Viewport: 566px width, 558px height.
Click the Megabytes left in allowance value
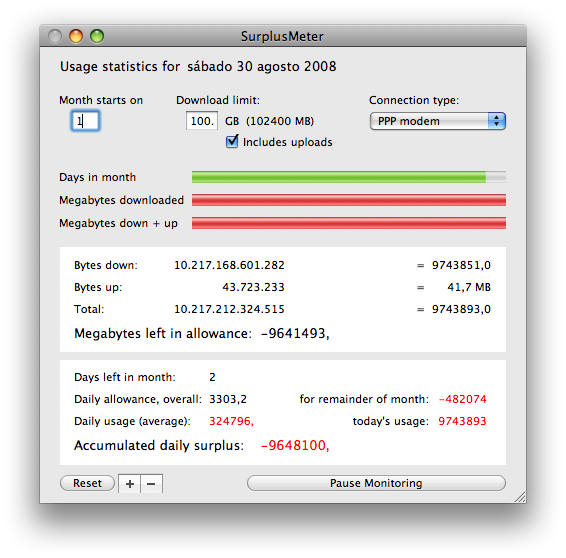click(x=295, y=334)
